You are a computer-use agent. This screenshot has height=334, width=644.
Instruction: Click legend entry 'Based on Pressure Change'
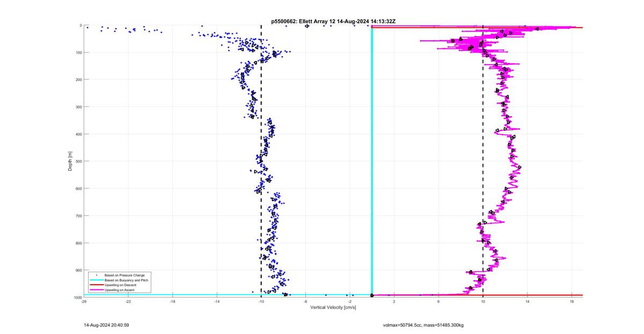point(124,275)
